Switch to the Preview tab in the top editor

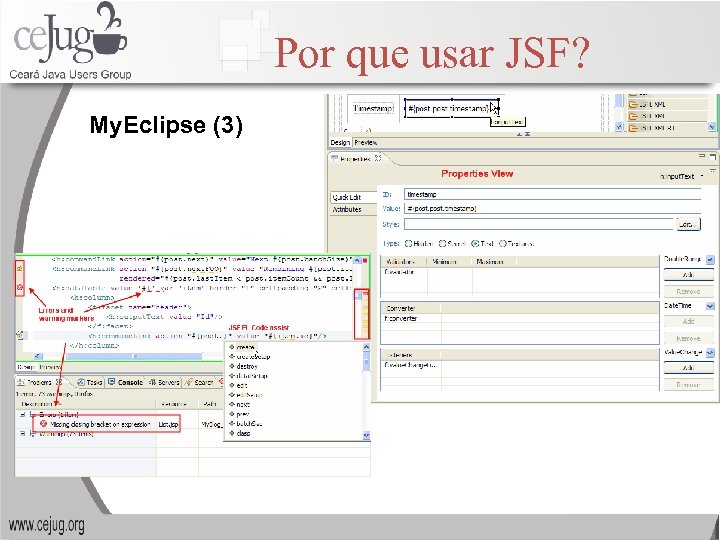click(366, 142)
